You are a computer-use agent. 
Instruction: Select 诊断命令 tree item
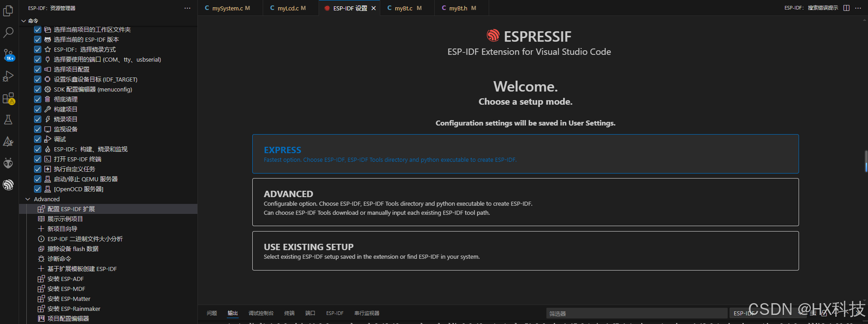point(108,259)
